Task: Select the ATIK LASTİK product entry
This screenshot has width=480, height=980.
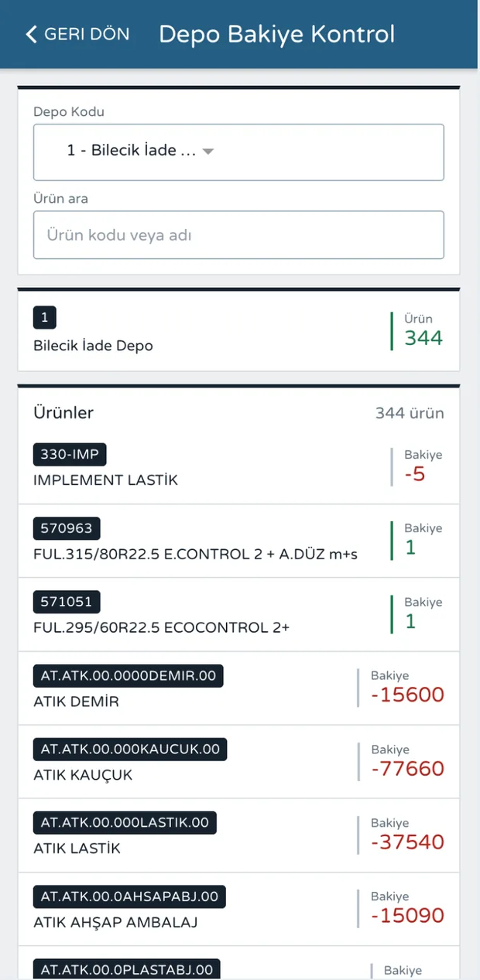Action: pos(238,835)
